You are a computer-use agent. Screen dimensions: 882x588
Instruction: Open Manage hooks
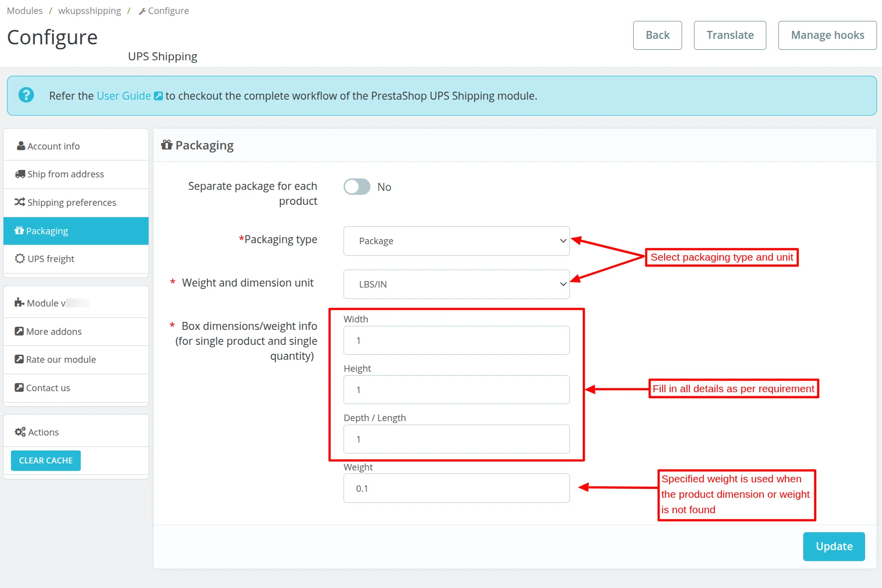click(828, 35)
